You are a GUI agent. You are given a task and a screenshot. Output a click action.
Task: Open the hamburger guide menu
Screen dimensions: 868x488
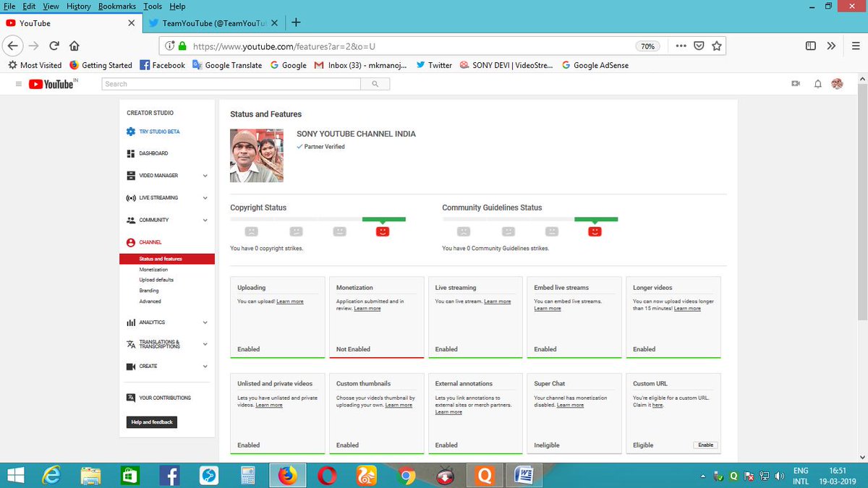18,84
